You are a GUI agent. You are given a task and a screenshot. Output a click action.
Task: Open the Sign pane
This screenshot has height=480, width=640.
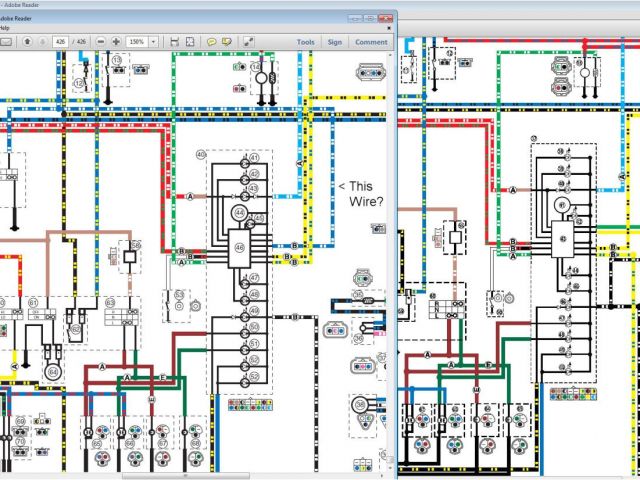click(x=334, y=42)
